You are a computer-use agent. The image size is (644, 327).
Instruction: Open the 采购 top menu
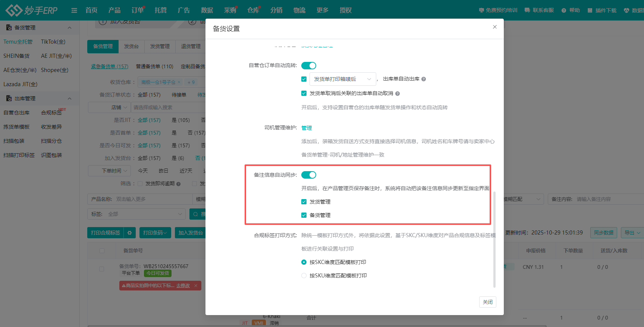pos(230,10)
